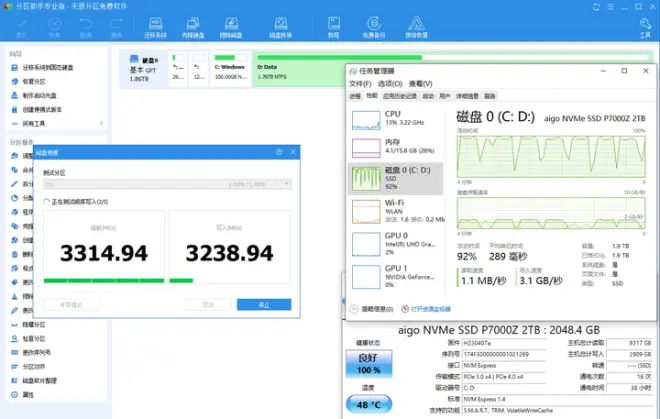Open the 启动 tab in Task Manager
The height and width of the screenshot is (419, 660).
pos(428,96)
